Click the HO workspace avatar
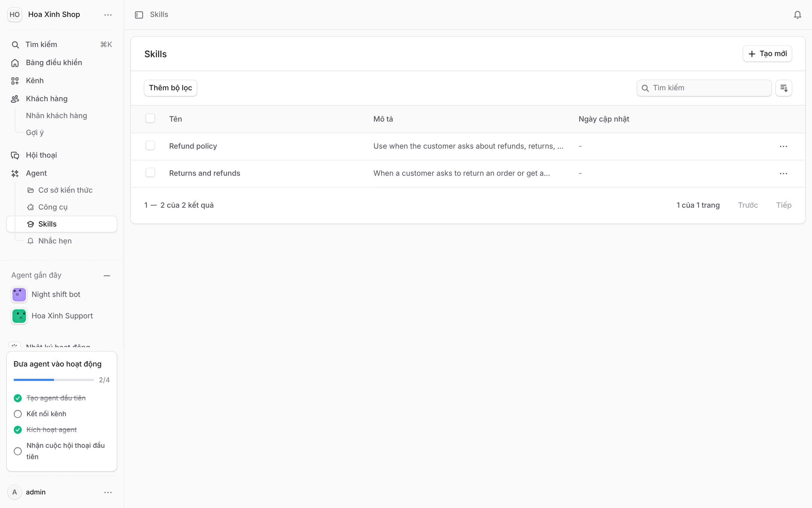Screen dimensions: 812x508 [x=15, y=15]
